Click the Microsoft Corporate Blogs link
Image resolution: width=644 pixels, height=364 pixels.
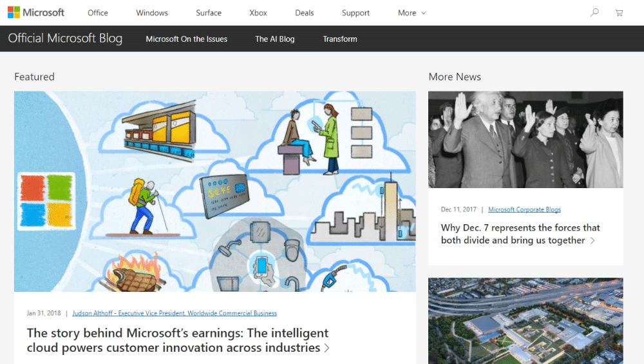[x=524, y=209]
